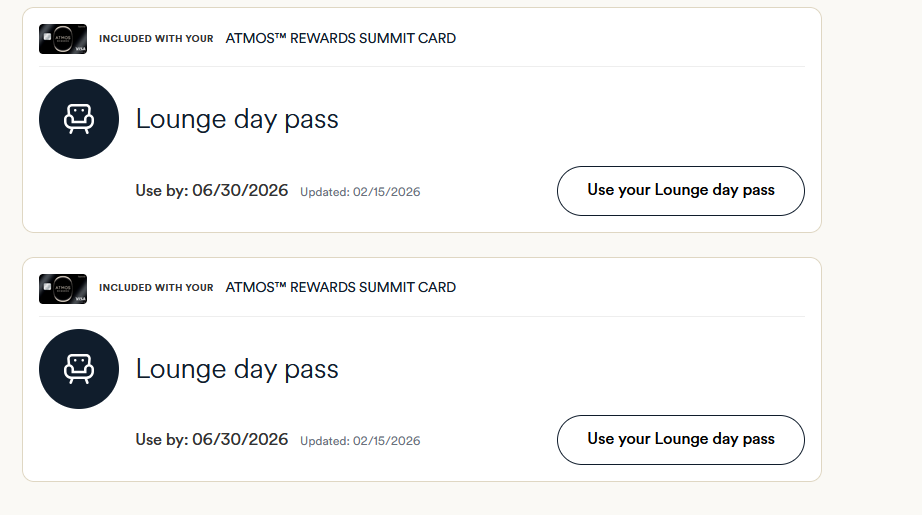Click the Visa logo on the first card's thumbnail
Viewport: 922px width, 515px height.
tap(79, 49)
